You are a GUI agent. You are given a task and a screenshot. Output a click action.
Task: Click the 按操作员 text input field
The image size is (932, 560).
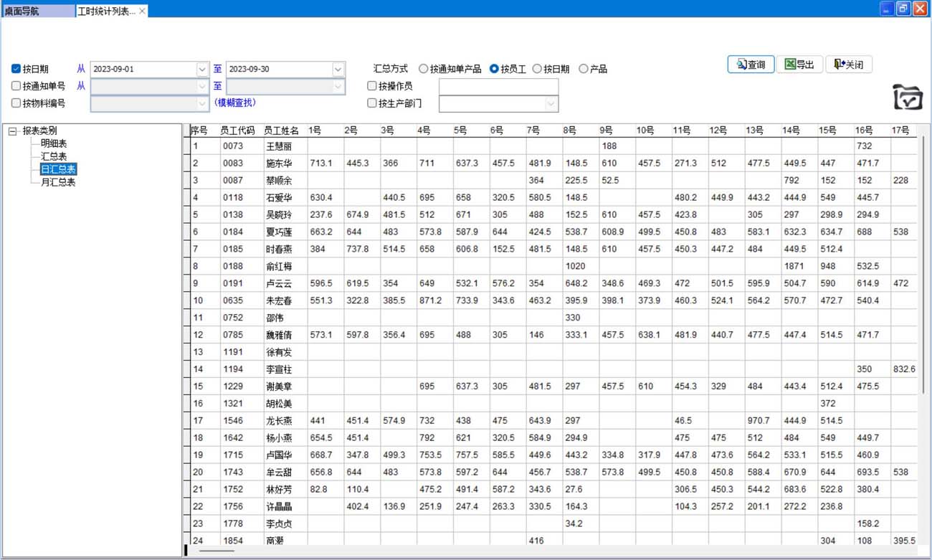498,87
